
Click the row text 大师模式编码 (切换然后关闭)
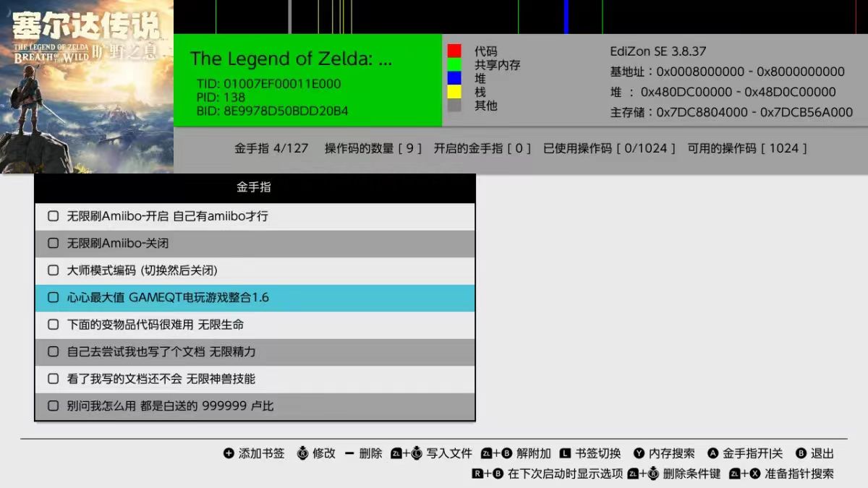point(142,270)
